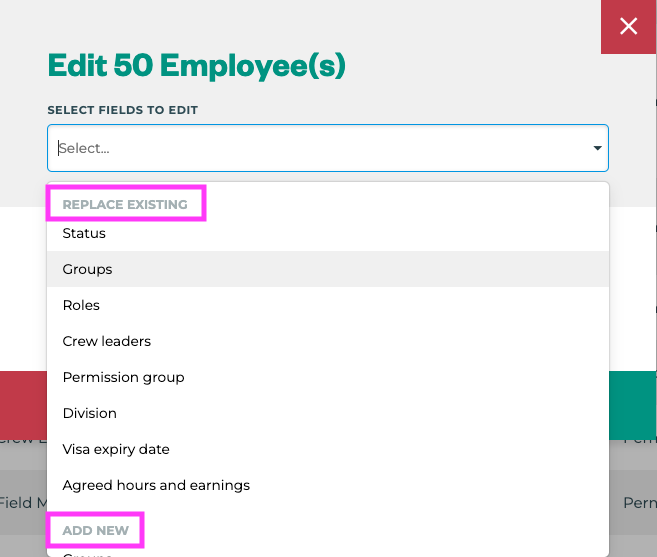Choose Status from the Replace Existing list
The height and width of the screenshot is (557, 657).
(84, 233)
